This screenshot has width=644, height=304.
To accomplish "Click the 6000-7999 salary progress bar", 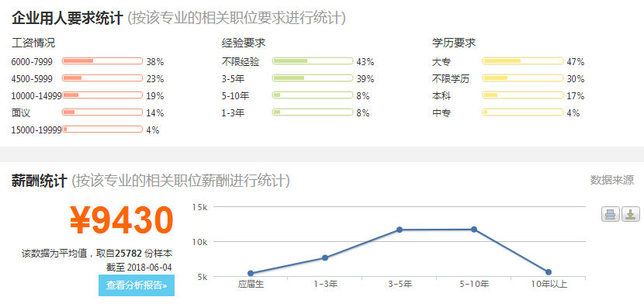I will click(x=102, y=61).
